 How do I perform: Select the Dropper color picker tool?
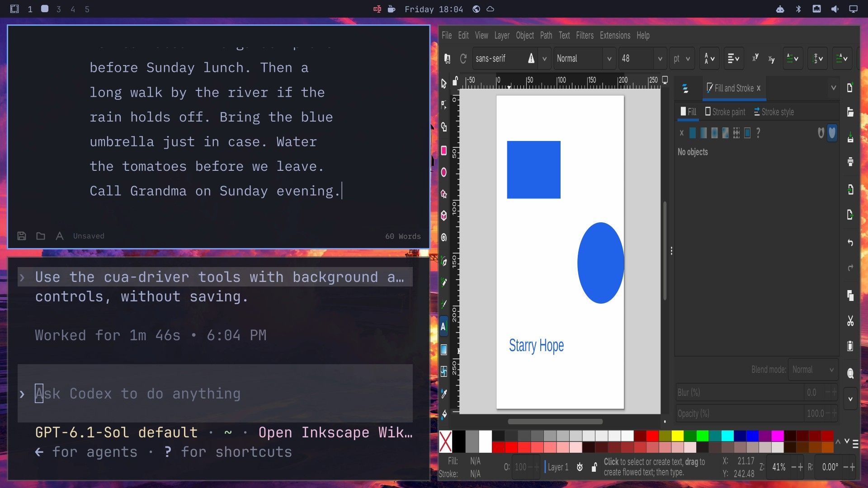pyautogui.click(x=443, y=393)
